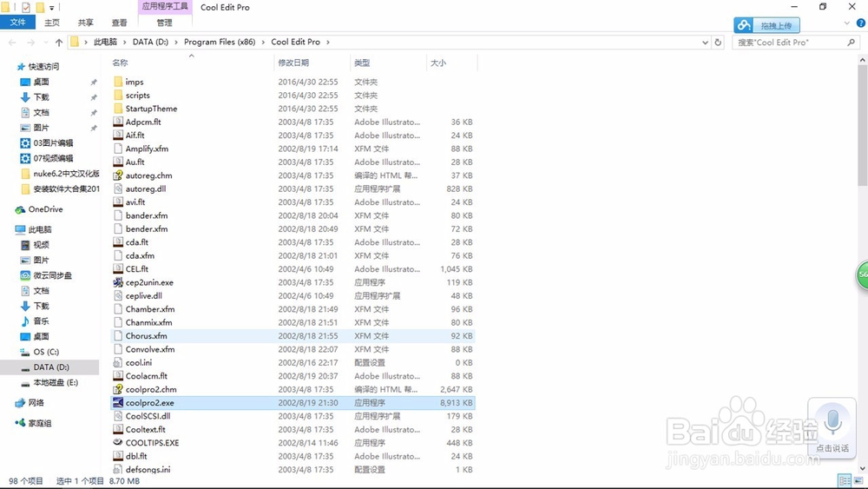Viewport: 868px width, 489px height.
Task: Switch to large icons view layout
Action: tap(858, 480)
